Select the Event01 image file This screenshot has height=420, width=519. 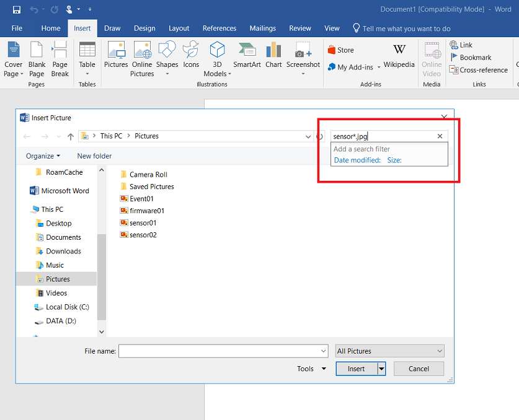[x=136, y=199]
